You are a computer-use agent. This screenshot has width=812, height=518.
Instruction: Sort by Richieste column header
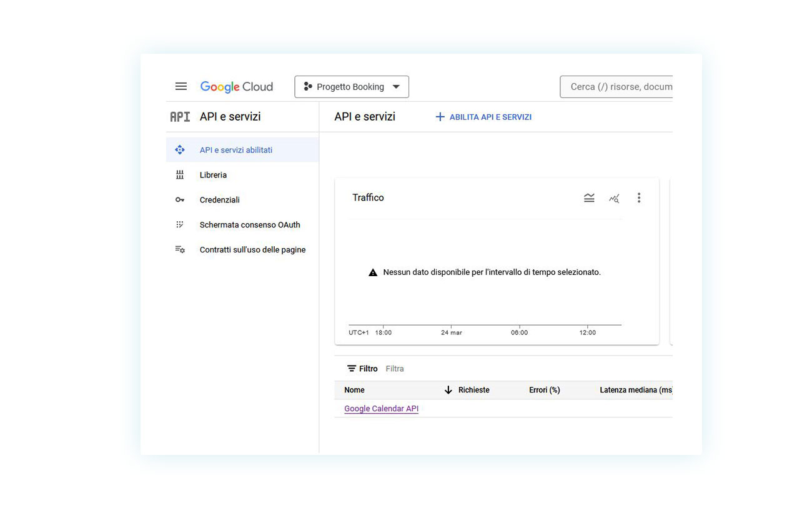(474, 390)
